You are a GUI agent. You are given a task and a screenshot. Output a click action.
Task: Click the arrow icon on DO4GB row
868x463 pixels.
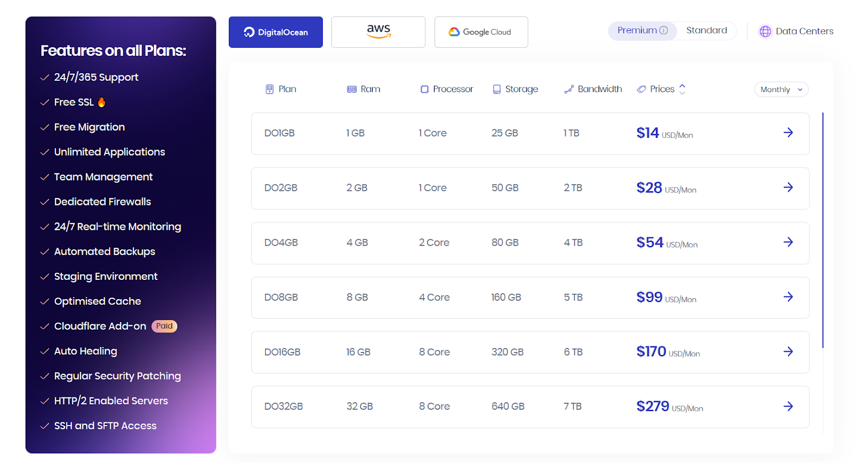coord(788,242)
